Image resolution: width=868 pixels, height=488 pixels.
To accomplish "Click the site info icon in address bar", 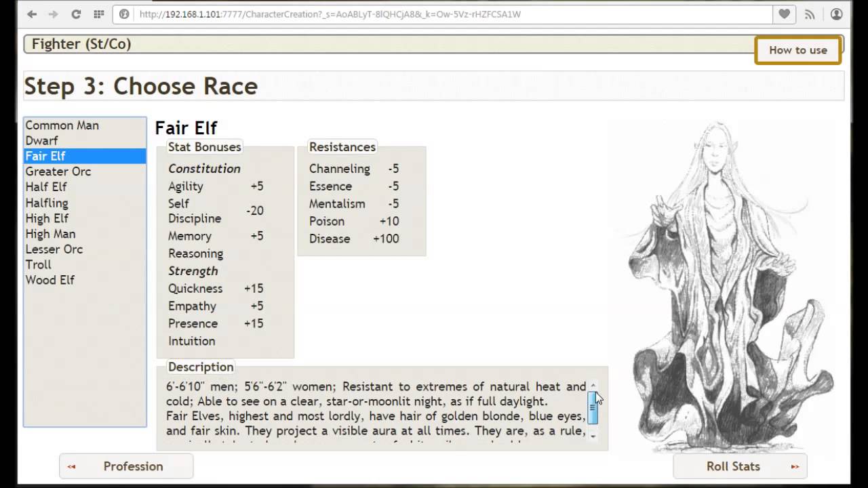I will pyautogui.click(x=124, y=14).
